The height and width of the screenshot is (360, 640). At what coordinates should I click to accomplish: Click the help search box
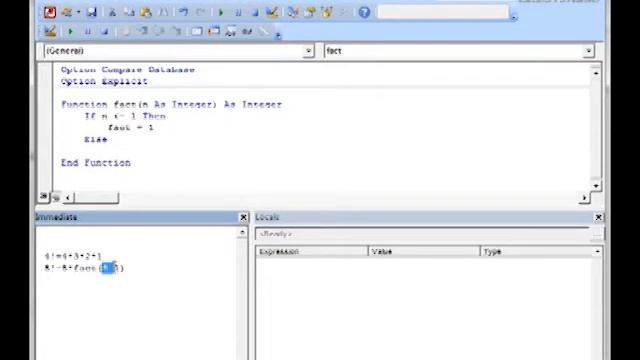442,12
